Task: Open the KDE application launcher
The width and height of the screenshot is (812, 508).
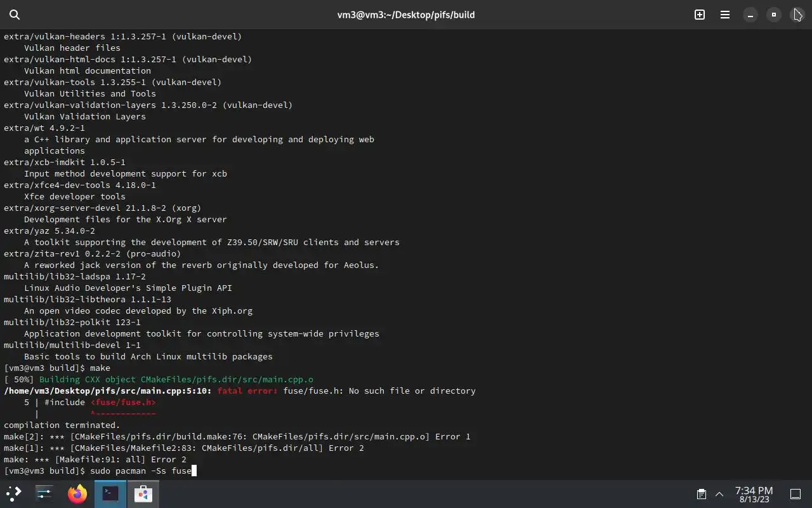Action: (14, 493)
